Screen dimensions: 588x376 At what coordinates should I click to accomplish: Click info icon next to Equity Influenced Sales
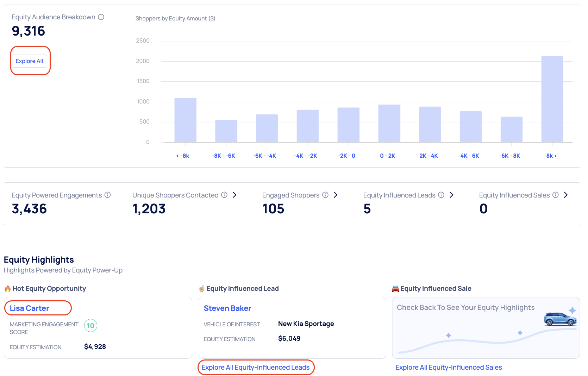click(556, 195)
